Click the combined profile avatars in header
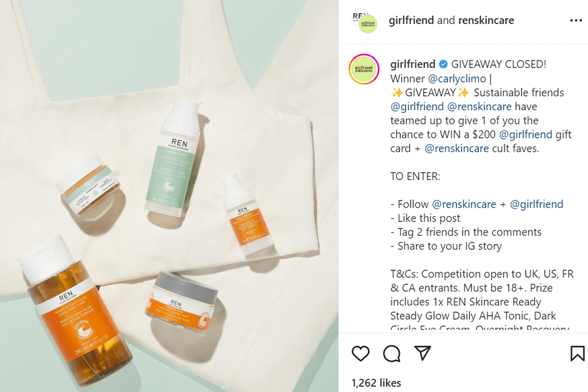588x392 pixels. (x=364, y=21)
